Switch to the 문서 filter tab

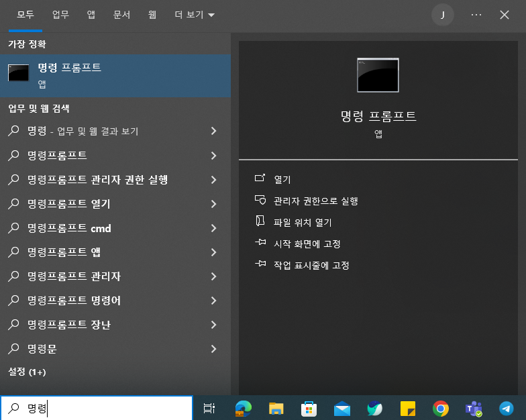121,15
